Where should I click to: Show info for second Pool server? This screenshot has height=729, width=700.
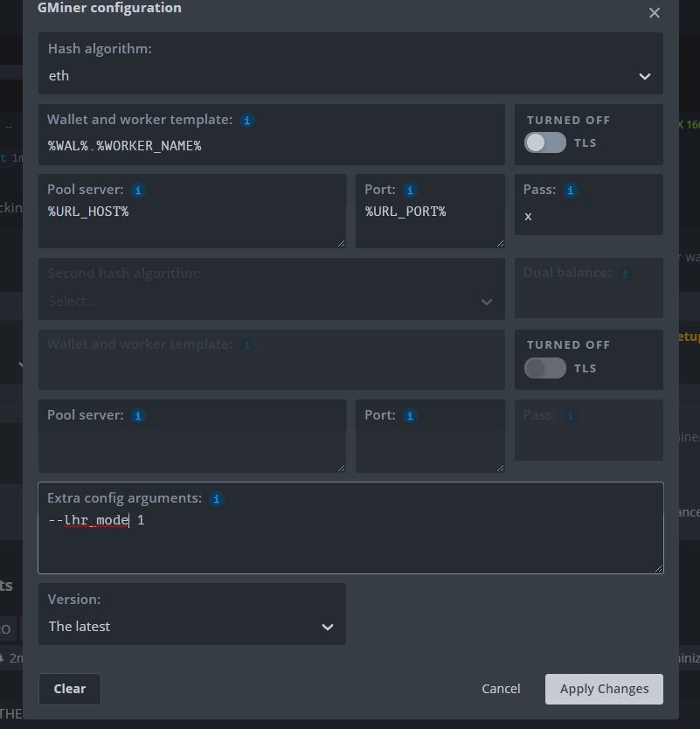pos(138,416)
